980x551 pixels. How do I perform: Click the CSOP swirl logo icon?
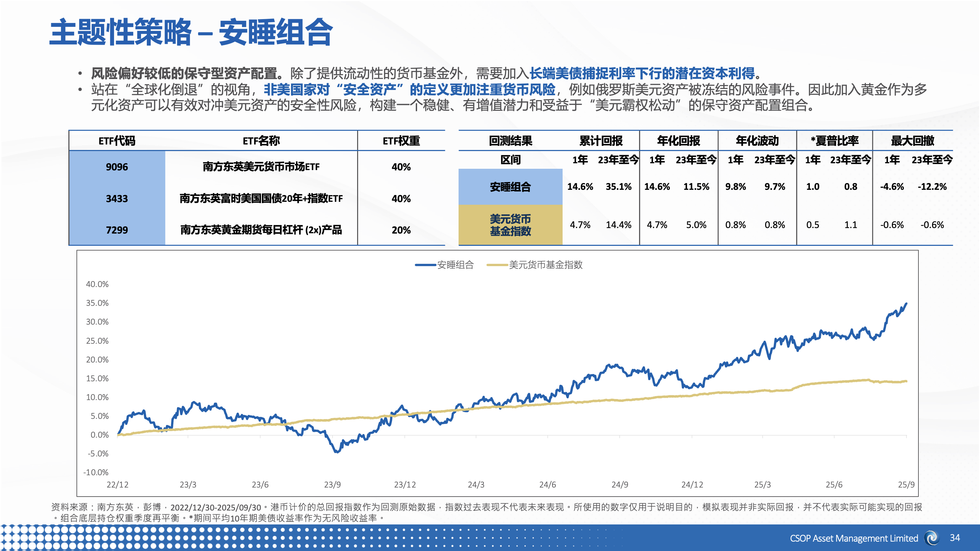coord(932,538)
